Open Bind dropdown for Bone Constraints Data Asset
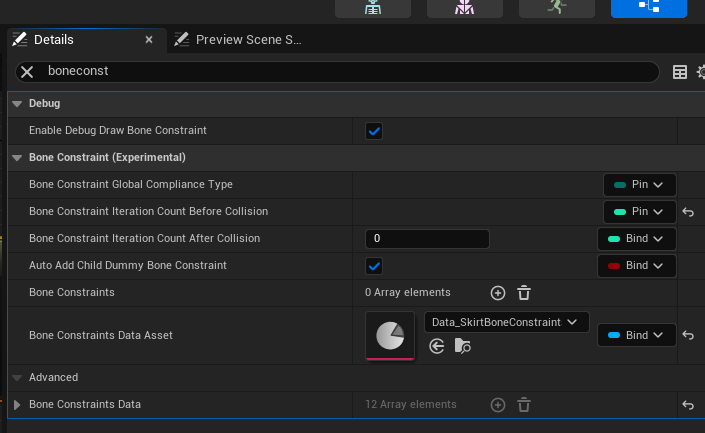 [x=637, y=335]
